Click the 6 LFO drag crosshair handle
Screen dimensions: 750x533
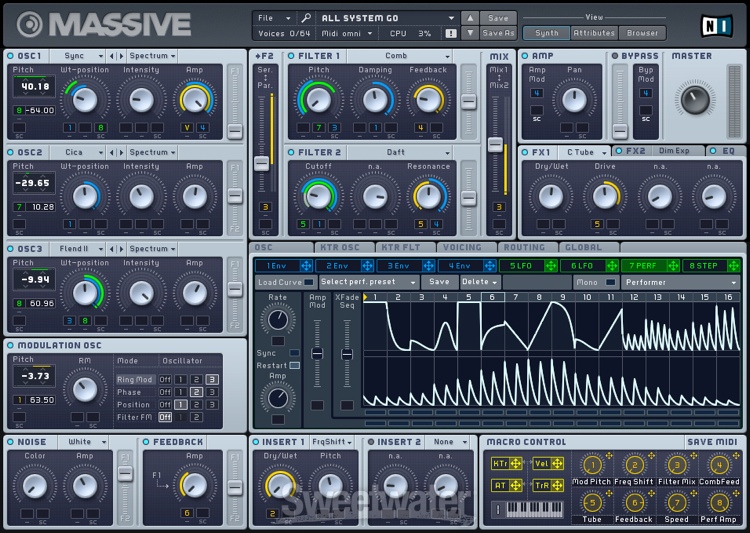612,266
